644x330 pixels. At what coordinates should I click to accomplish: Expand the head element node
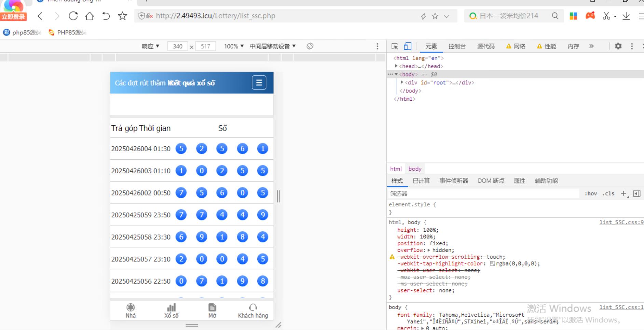396,66
